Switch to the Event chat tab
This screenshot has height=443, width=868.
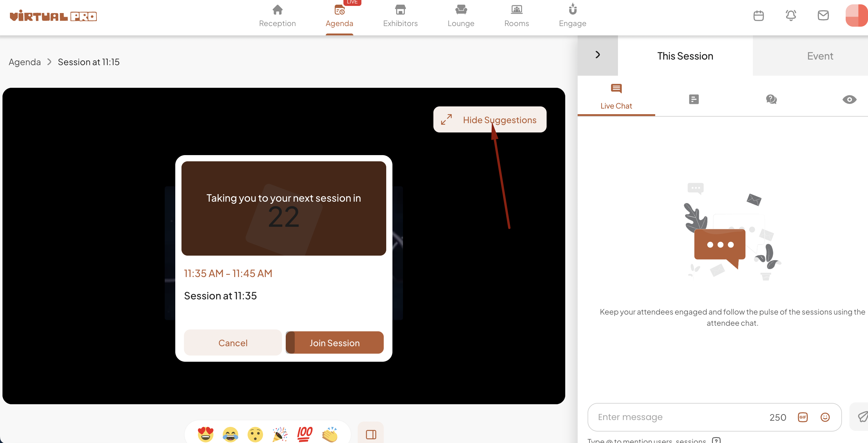pos(820,56)
